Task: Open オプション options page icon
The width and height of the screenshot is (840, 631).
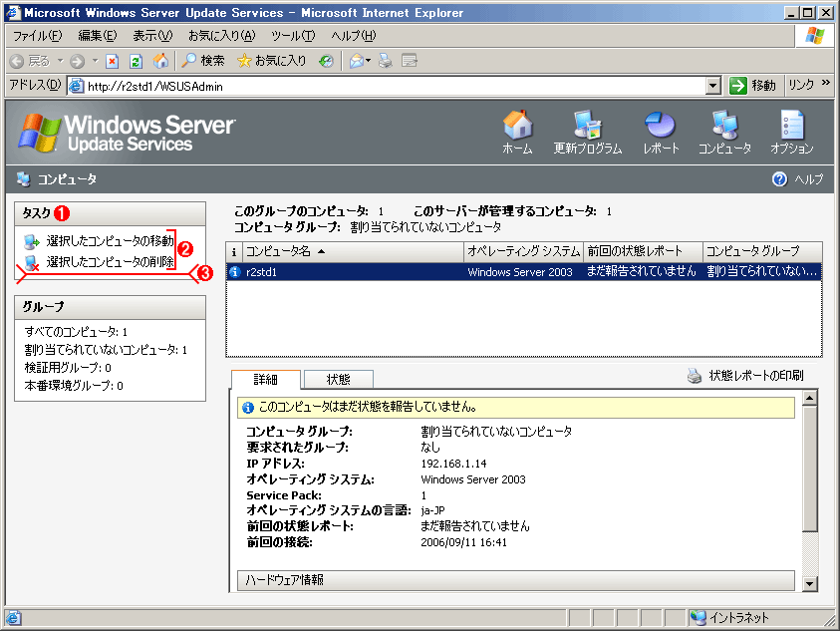Action: point(791,125)
